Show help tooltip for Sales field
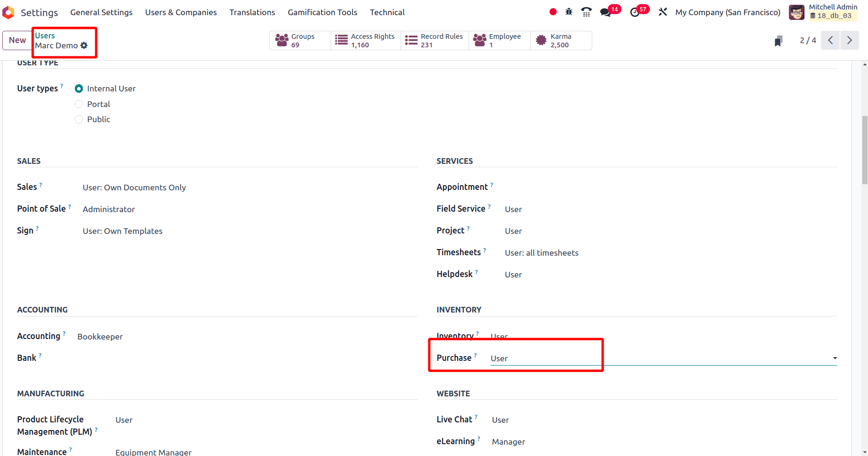This screenshot has height=456, width=868. [x=41, y=185]
